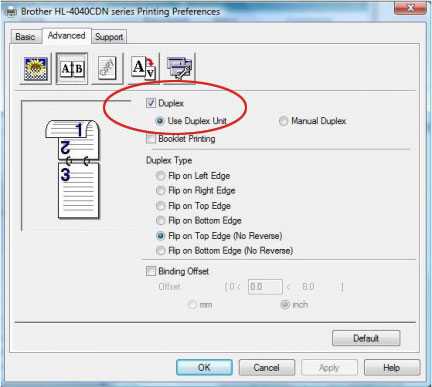
Task: Switch to the Basic tab
Action: click(x=25, y=37)
